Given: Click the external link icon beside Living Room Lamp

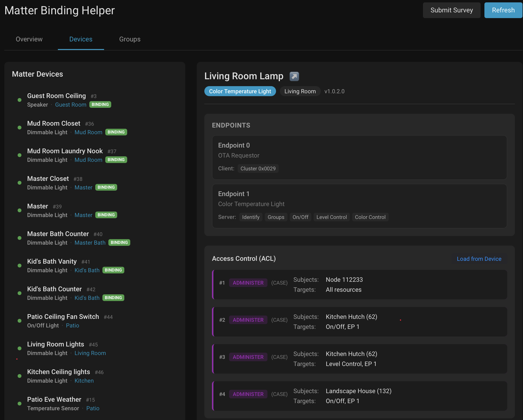Looking at the screenshot, I should (x=294, y=76).
